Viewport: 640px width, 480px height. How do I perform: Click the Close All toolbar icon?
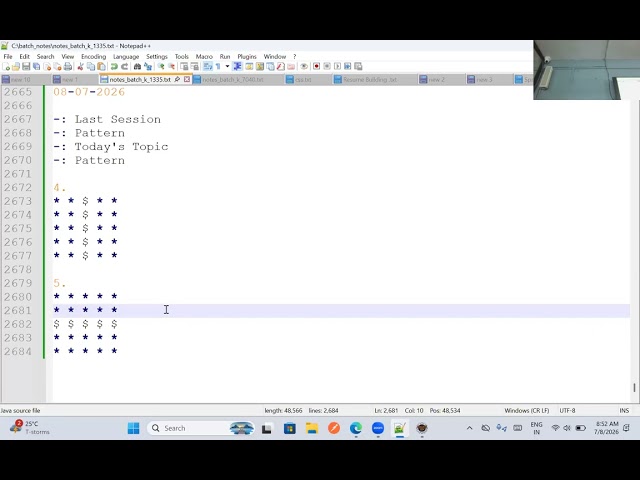coord(58,66)
